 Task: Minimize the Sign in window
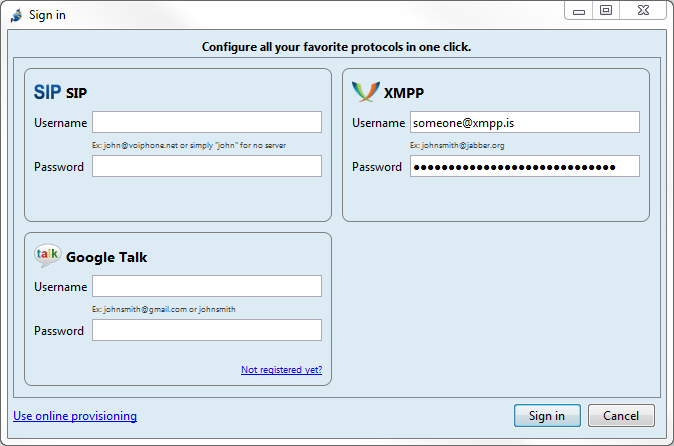[x=580, y=10]
